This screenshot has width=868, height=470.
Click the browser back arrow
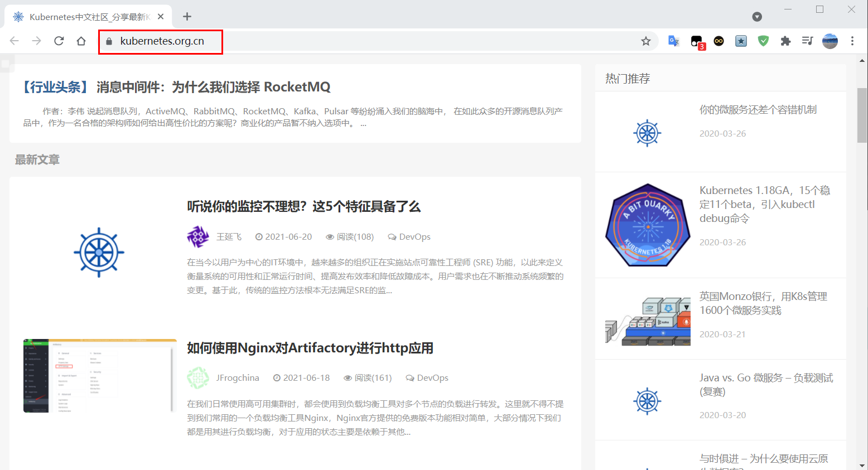click(x=15, y=41)
